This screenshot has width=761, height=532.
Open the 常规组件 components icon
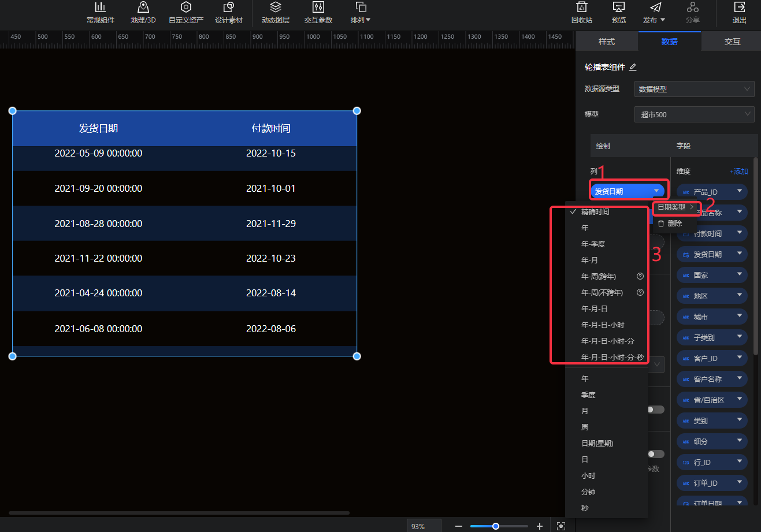coord(101,8)
